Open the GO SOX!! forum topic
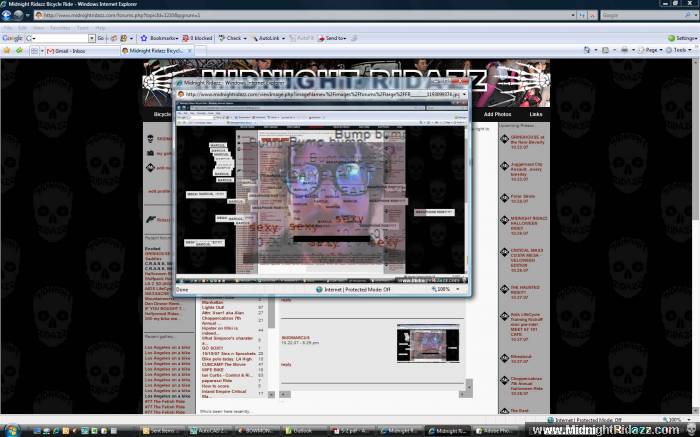700x437 pixels. 212,348
